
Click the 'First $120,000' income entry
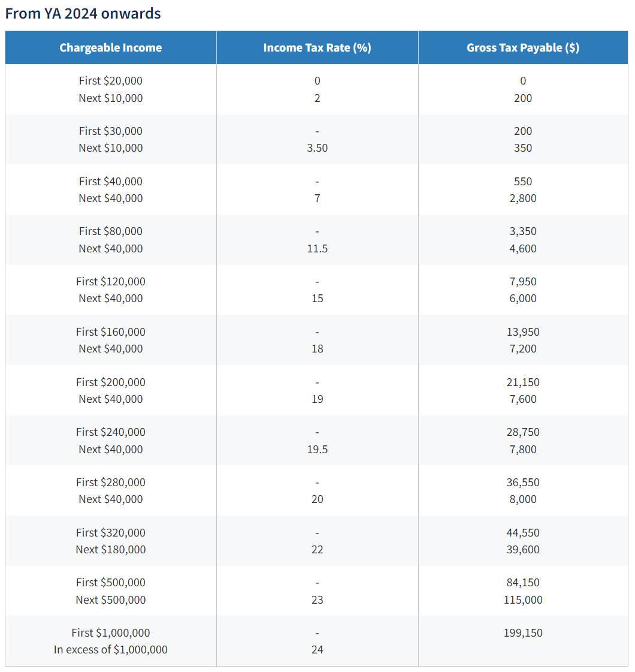111,282
